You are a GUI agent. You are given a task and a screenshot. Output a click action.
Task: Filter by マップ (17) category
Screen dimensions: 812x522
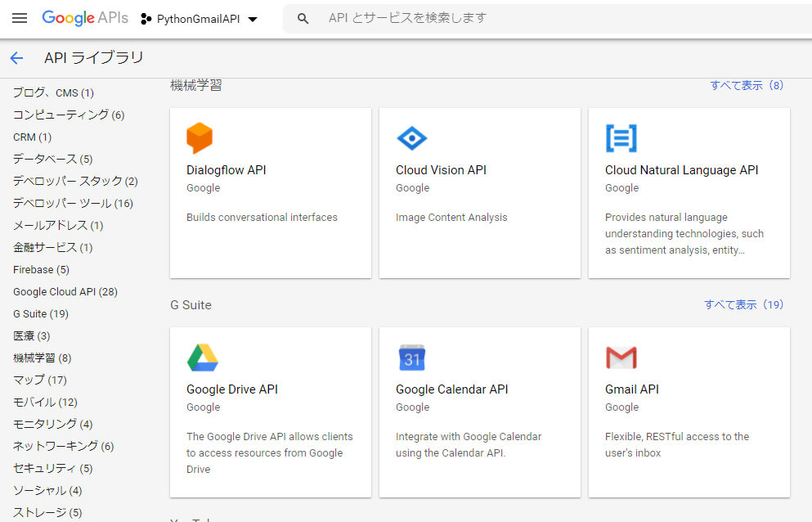point(40,380)
